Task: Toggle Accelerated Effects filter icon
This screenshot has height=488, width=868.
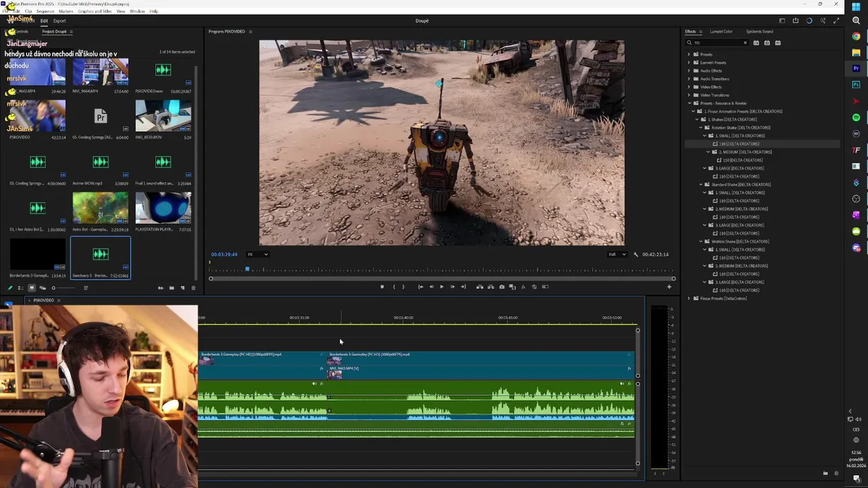Action: (x=756, y=43)
